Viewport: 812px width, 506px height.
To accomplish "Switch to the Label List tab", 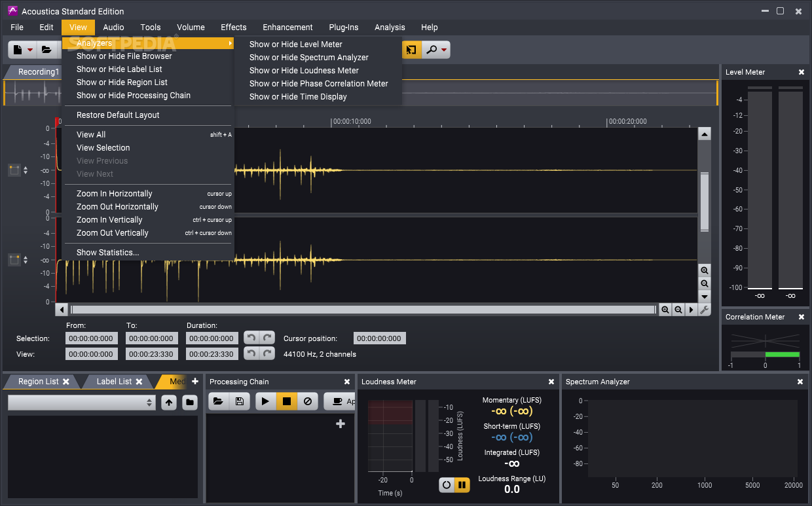I will click(114, 382).
